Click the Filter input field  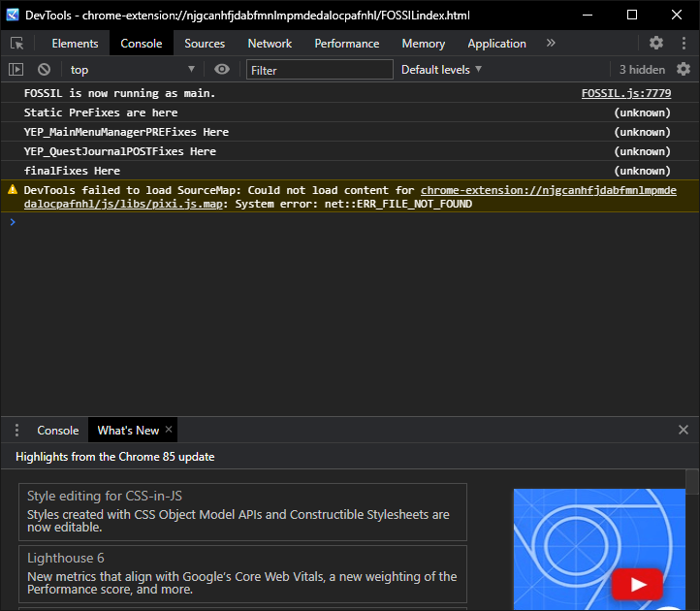click(x=320, y=70)
